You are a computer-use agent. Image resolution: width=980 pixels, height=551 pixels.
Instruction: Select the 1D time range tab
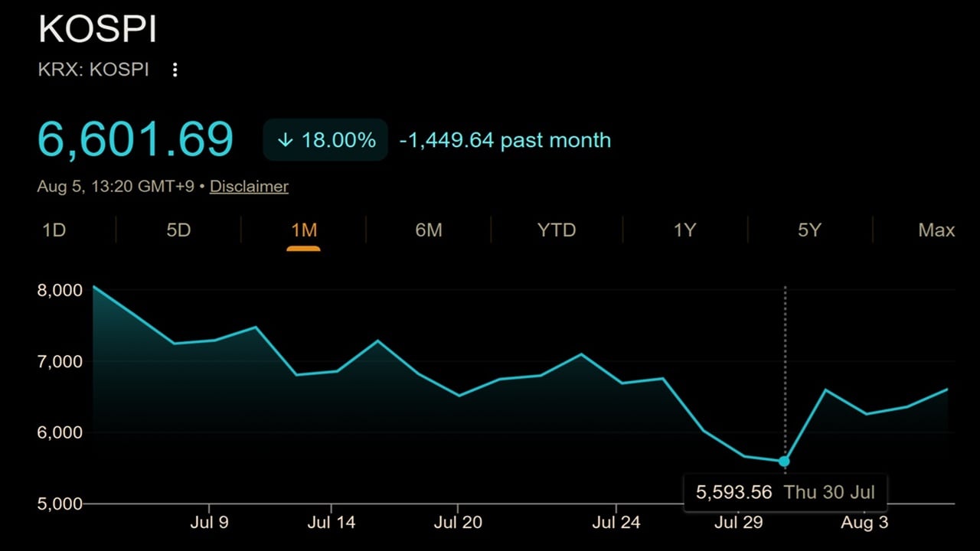click(x=54, y=230)
